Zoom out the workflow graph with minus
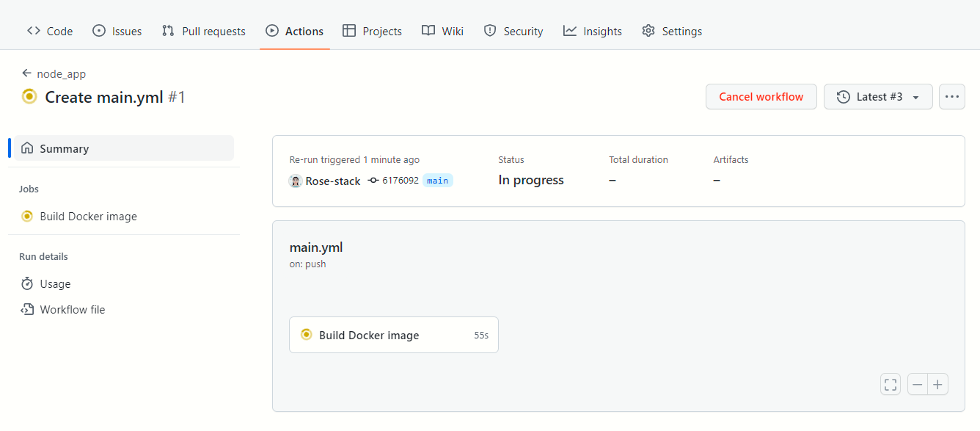Screen dimensions: 980x431 point(918,384)
